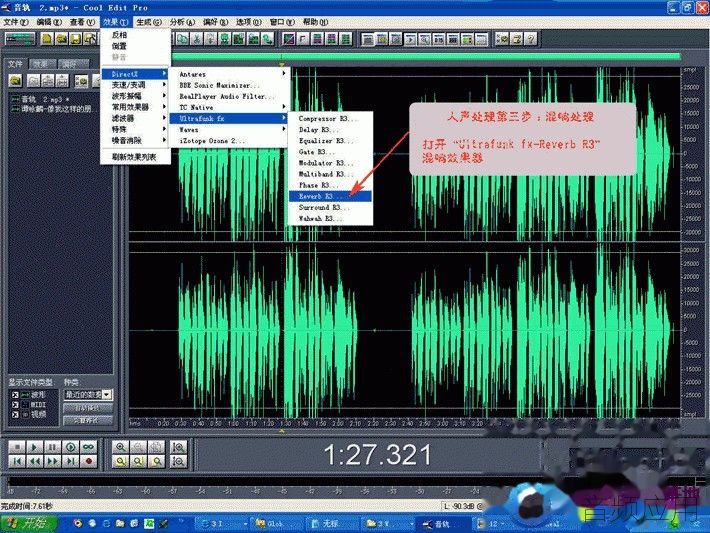Expand the 常用效果器 submenu
The width and height of the screenshot is (710, 533).
click(x=135, y=107)
